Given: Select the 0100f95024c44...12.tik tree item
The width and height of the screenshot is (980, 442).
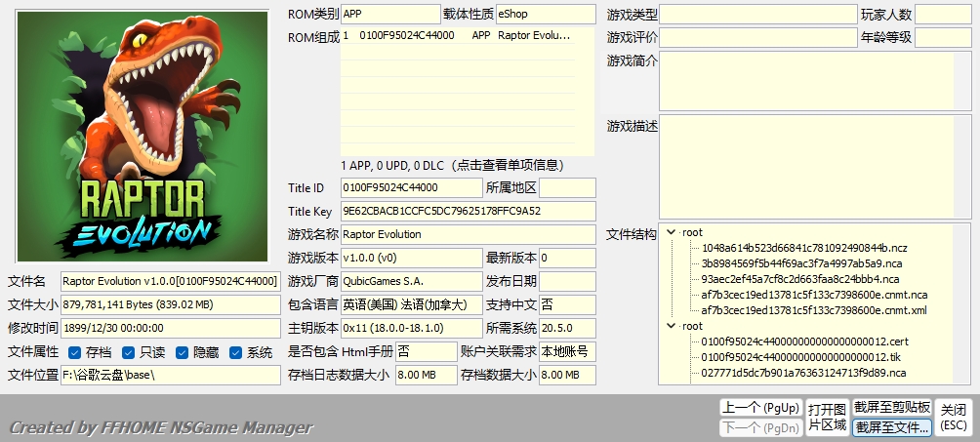Looking at the screenshot, I should click(800, 358).
